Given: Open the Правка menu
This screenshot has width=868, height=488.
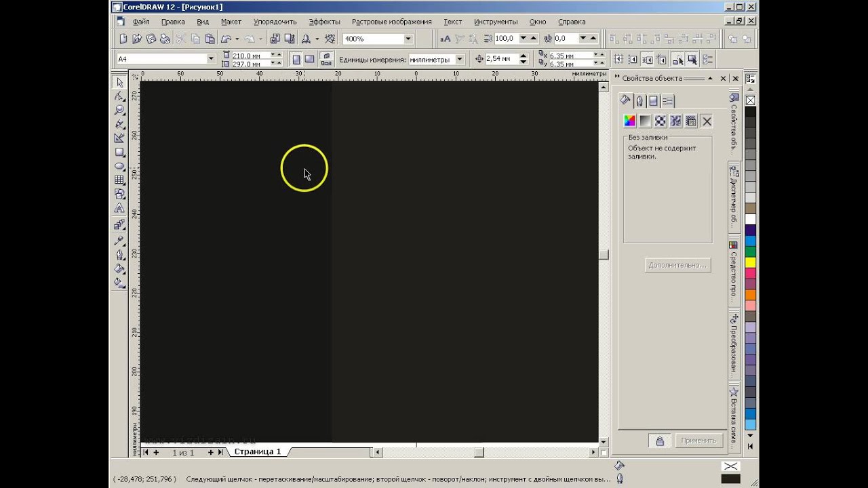Looking at the screenshot, I should (x=173, y=22).
